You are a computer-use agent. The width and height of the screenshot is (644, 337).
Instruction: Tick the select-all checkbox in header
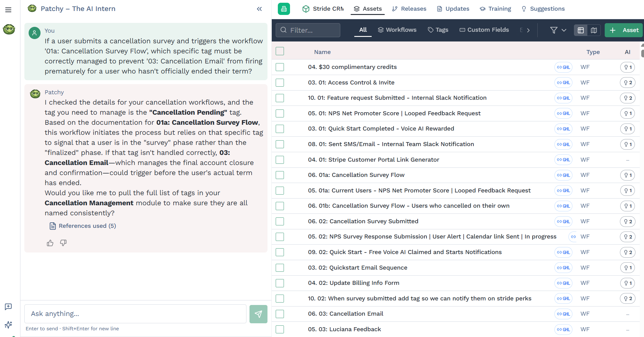[x=280, y=51]
